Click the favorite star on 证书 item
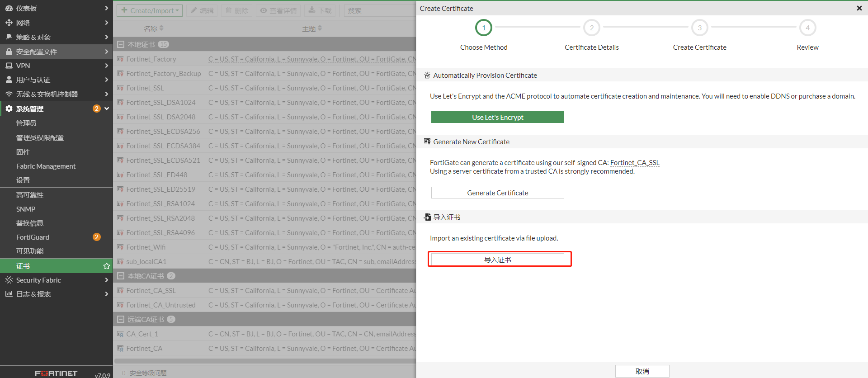 click(x=107, y=266)
